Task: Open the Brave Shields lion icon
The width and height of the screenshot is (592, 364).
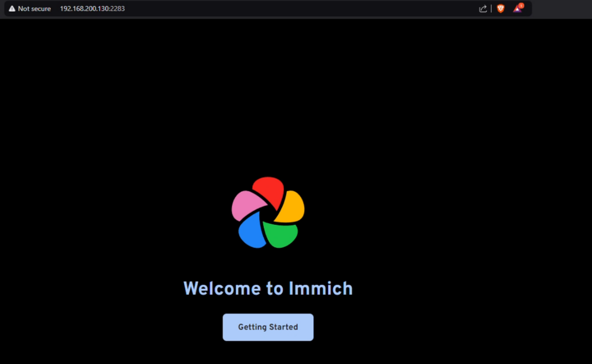Action: click(501, 8)
